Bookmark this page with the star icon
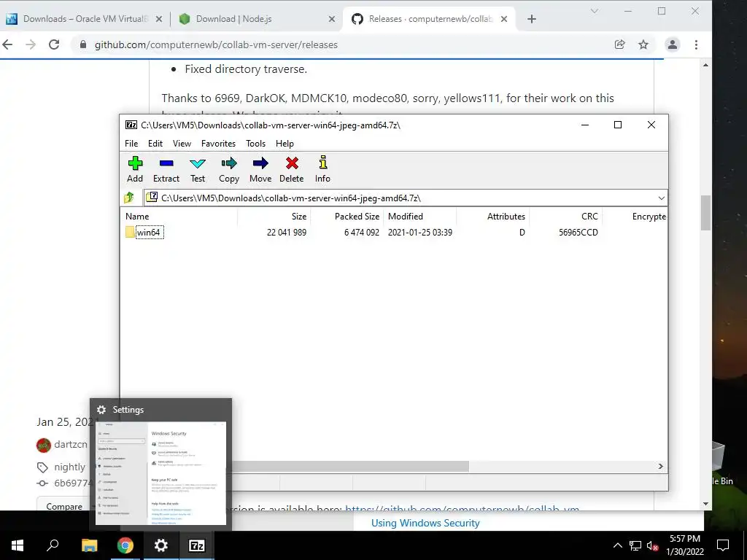 coord(643,44)
